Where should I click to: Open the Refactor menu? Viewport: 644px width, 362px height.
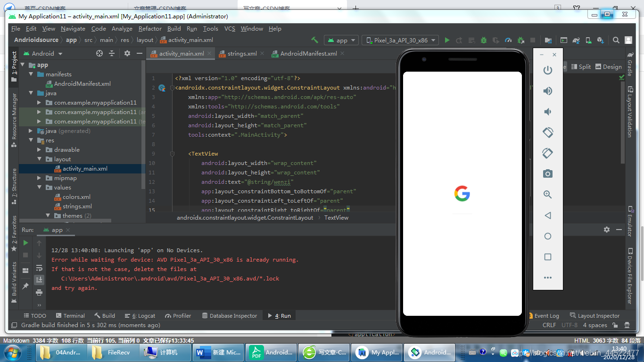[150, 29]
